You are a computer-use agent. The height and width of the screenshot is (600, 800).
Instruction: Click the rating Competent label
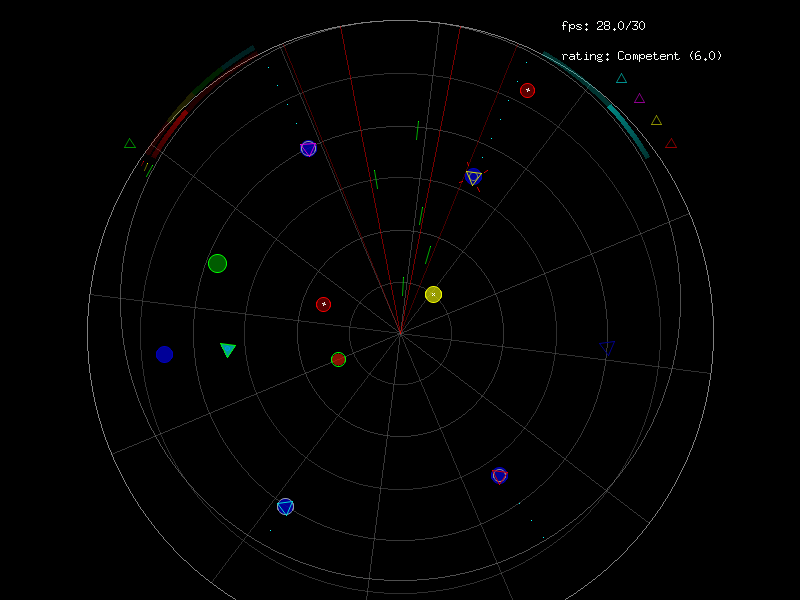coord(641,56)
